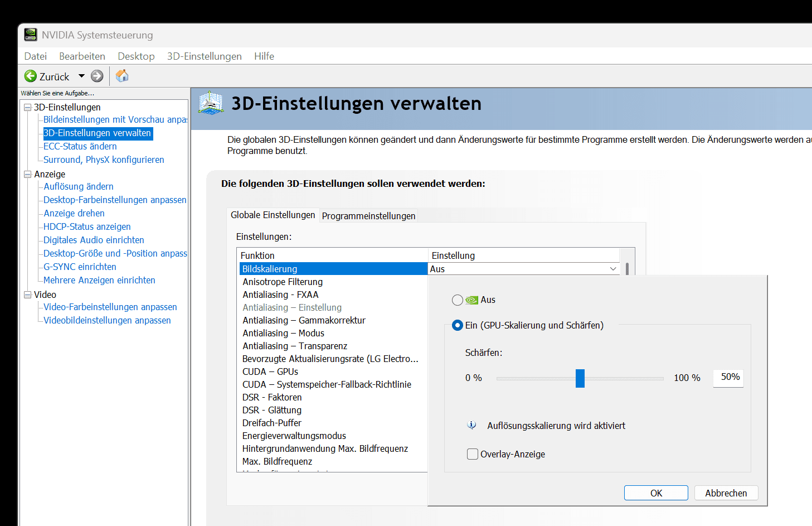Screen dimensions: 812x526
Task: Open the Hilfe menu
Action: [x=264, y=56]
